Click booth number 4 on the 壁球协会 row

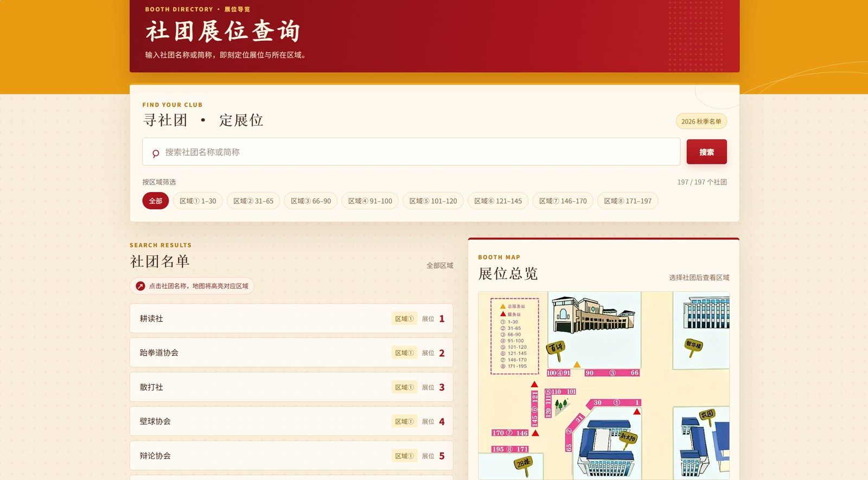coord(442,421)
